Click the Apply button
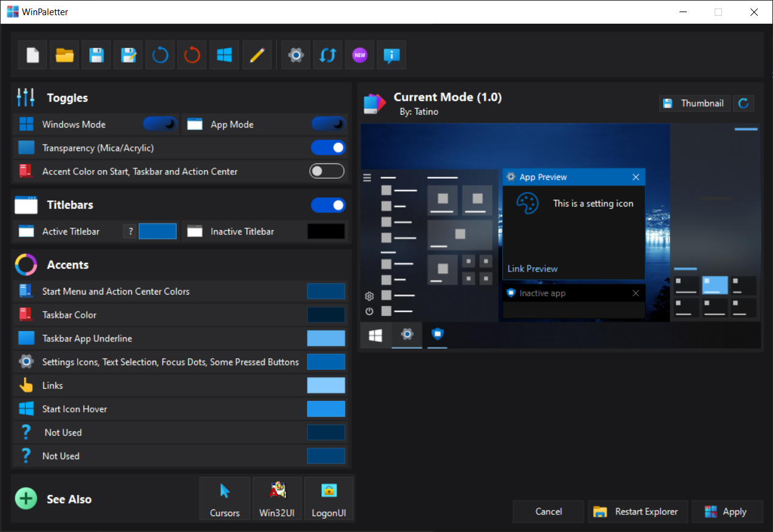The image size is (773, 532). (727, 511)
